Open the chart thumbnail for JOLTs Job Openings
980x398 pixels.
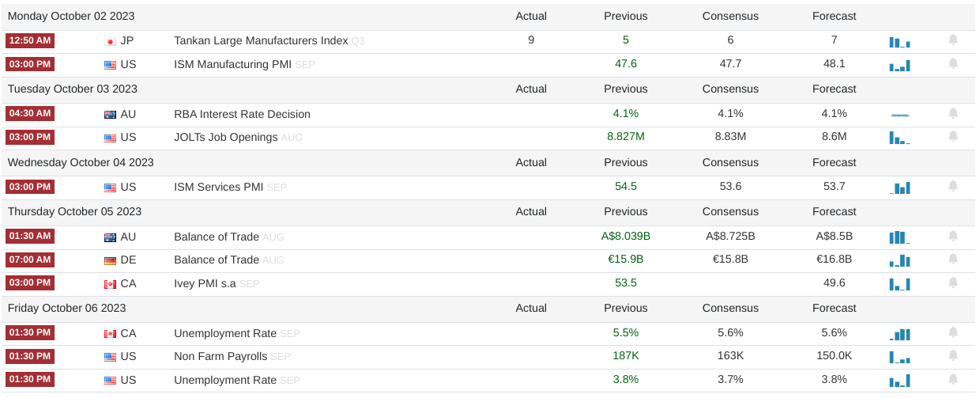(x=899, y=138)
